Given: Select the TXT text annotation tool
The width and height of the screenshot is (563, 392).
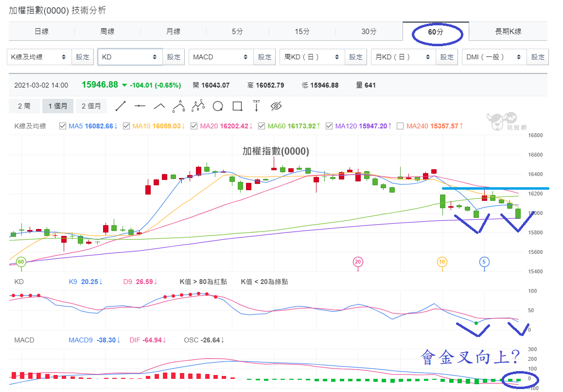Looking at the screenshot, I should (x=256, y=106).
